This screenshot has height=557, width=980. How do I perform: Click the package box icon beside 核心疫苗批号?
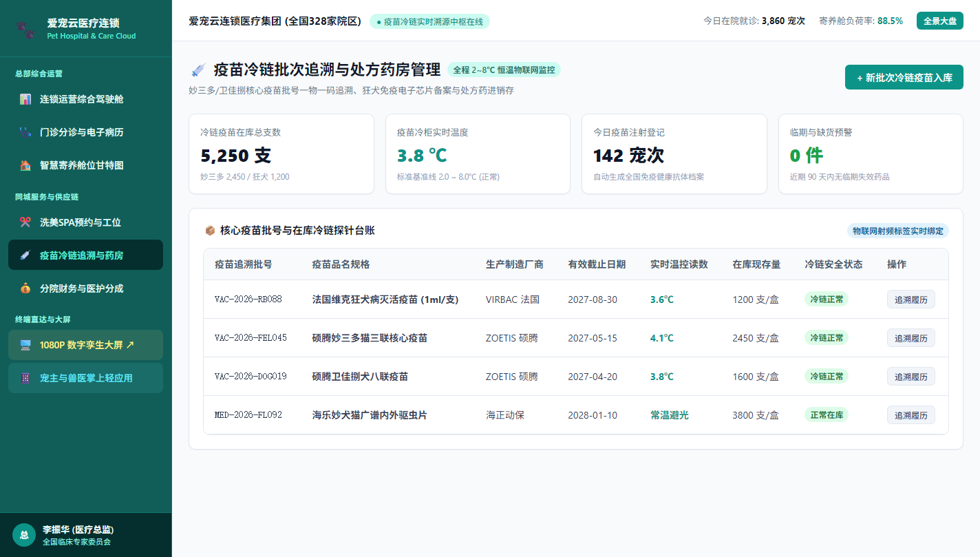coord(210,231)
